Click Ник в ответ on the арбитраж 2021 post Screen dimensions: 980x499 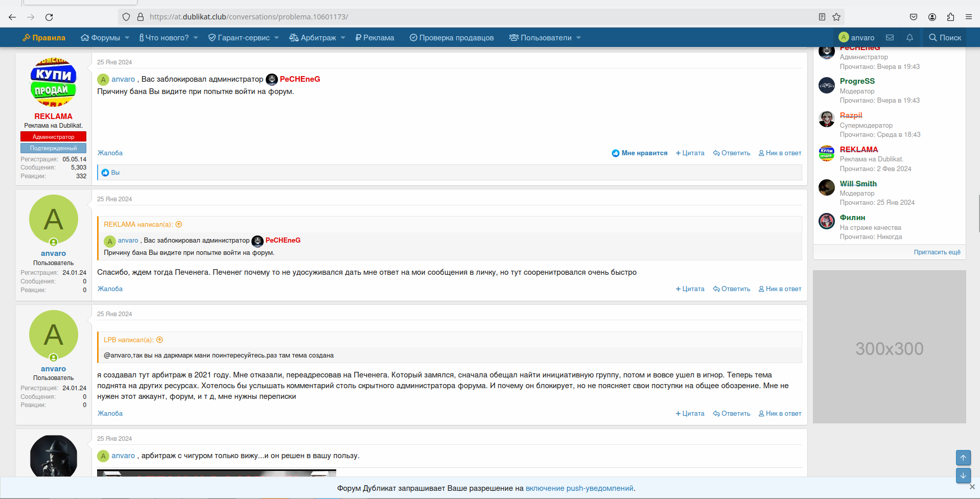click(x=780, y=414)
